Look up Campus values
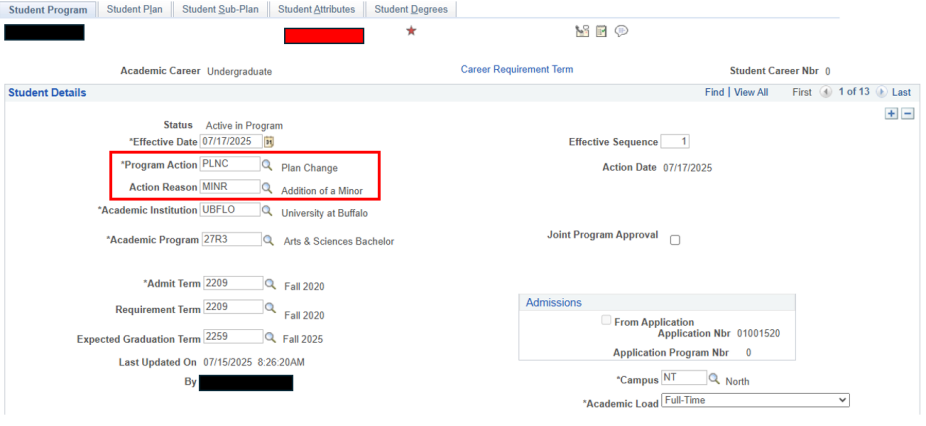Viewport: 926px width, 426px height. coord(714,378)
